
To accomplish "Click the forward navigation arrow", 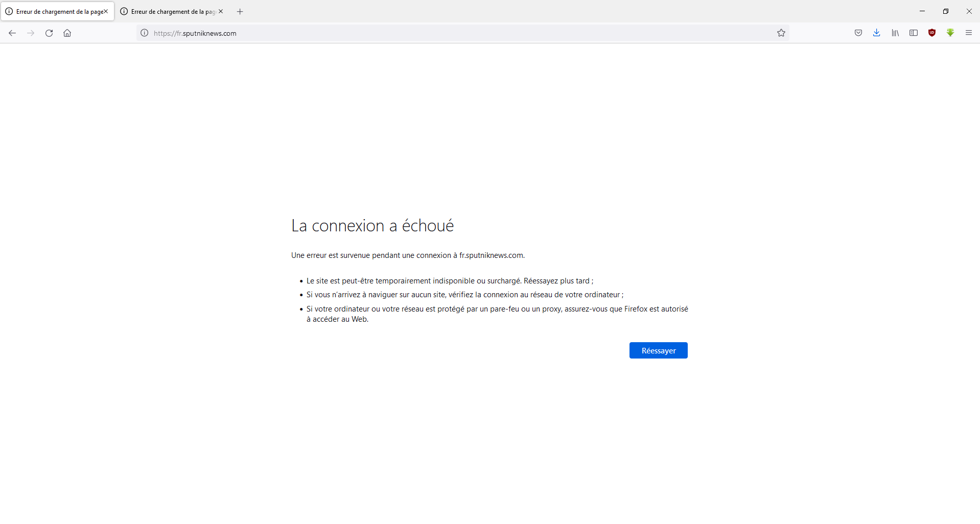I will tap(31, 33).
